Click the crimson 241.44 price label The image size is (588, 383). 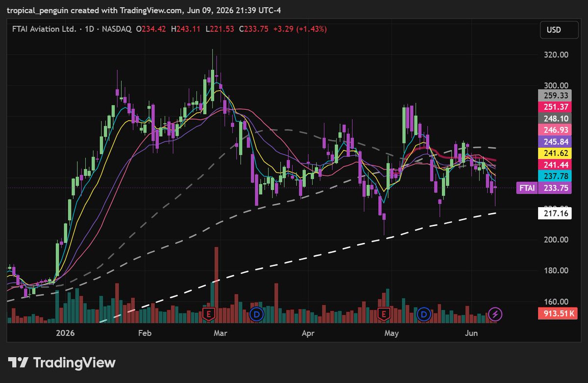pos(555,165)
